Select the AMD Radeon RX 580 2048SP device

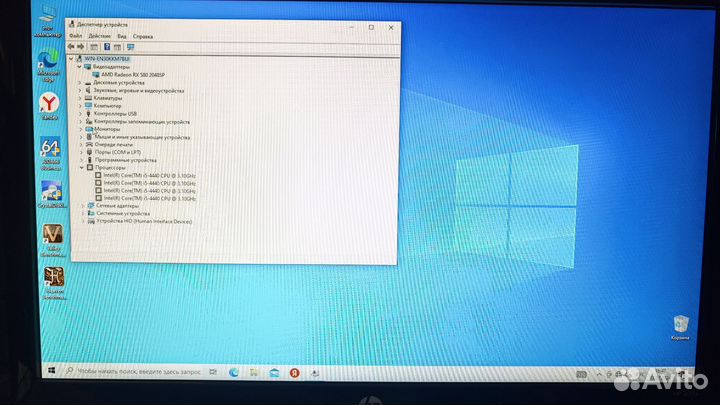point(133,74)
